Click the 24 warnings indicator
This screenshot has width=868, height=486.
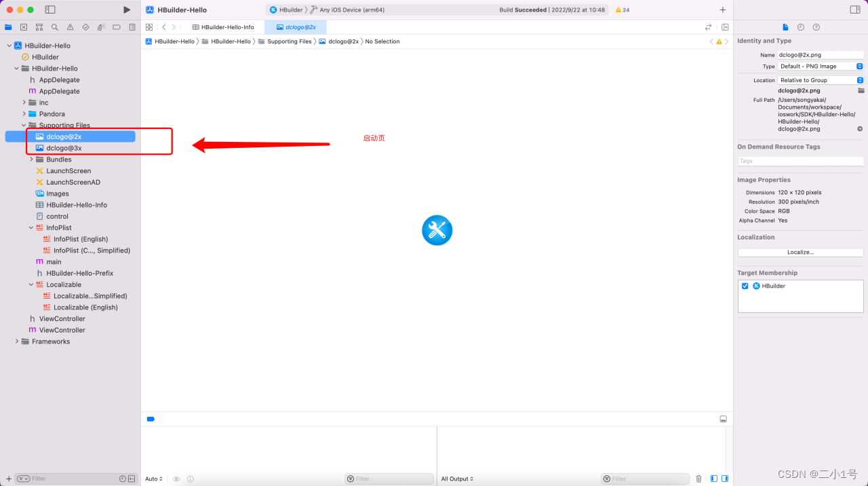coord(622,10)
